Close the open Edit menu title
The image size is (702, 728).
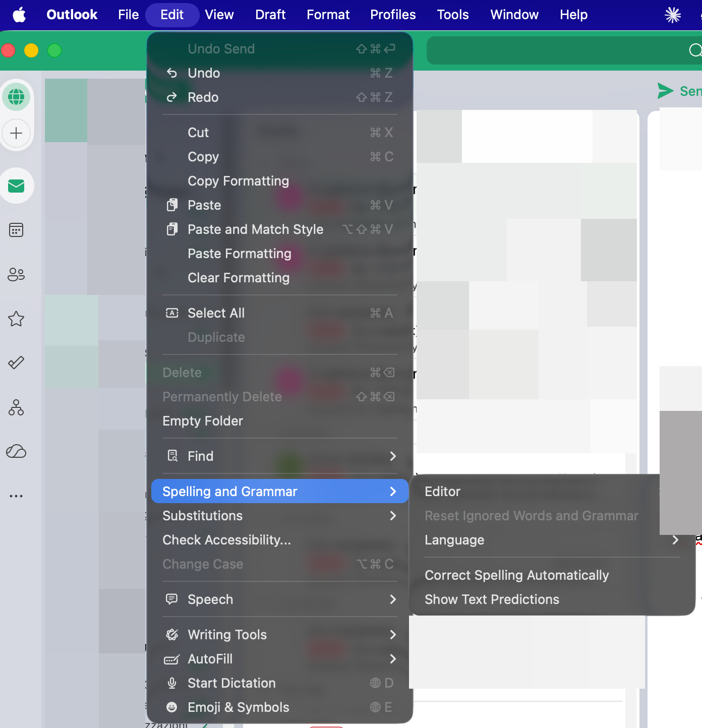pos(172,15)
